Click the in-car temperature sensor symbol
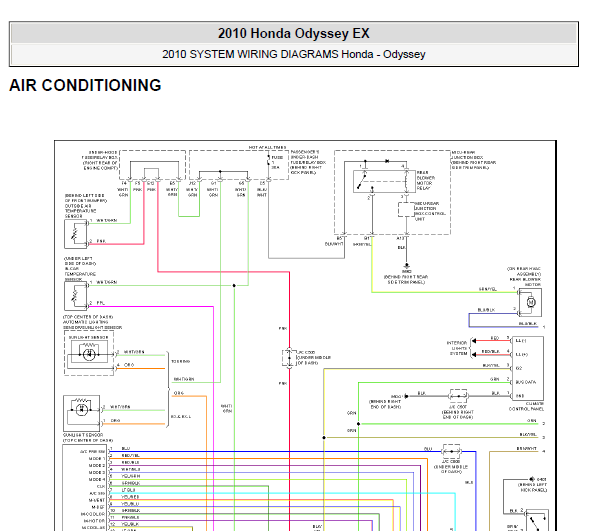The image size is (603, 531). coord(75,296)
